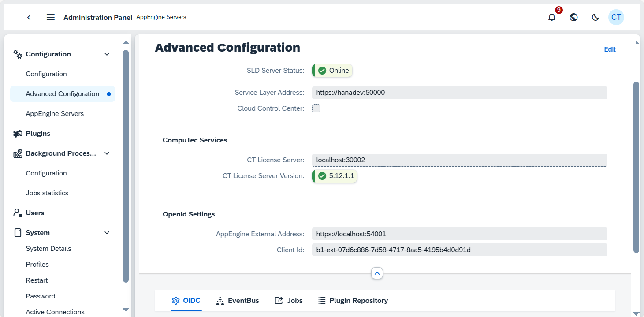Viewport: 644px width, 317px height.
Task: Open notifications bell with 9 alerts
Action: click(x=552, y=17)
